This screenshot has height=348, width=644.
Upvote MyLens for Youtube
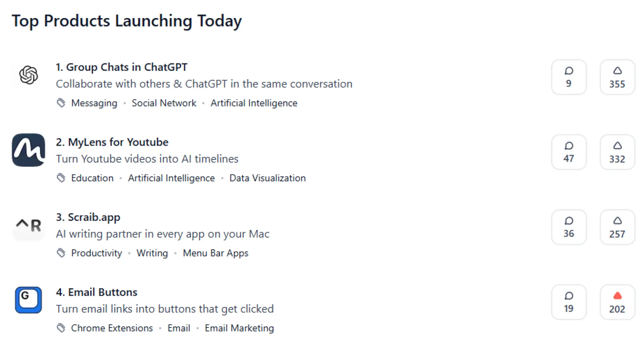617,152
